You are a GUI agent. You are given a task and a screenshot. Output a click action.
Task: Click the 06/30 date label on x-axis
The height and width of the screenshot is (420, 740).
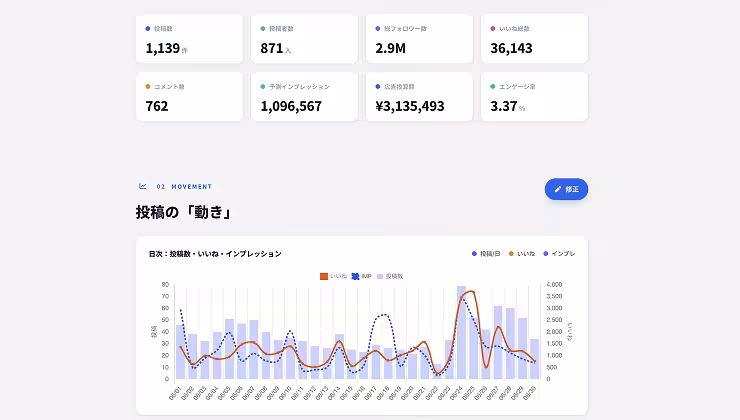[x=530, y=394]
